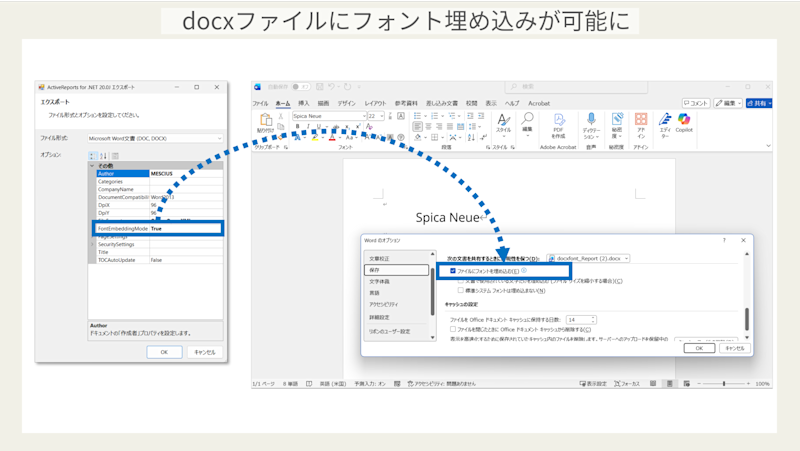
Task: Click the numbered list icon
Action: [435, 116]
